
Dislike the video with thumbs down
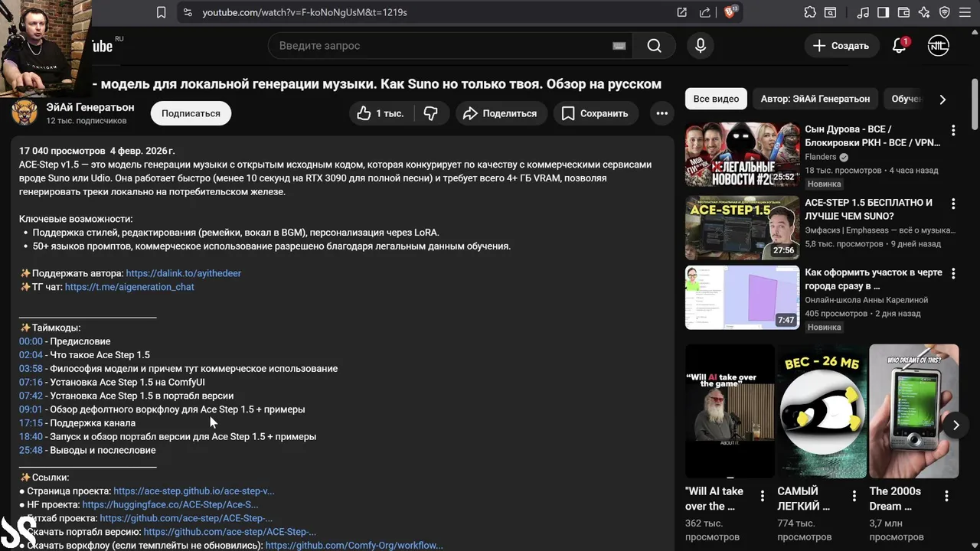(431, 113)
